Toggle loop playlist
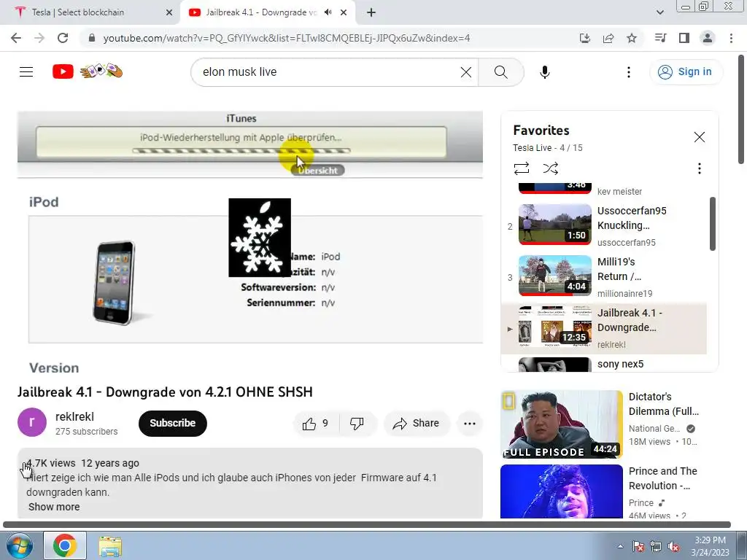 click(521, 168)
